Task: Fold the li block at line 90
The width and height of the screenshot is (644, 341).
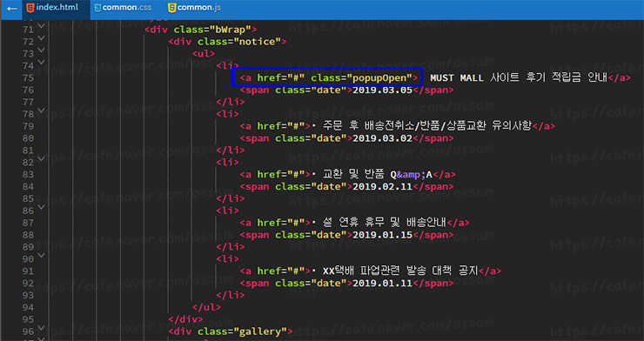Action: (41, 255)
